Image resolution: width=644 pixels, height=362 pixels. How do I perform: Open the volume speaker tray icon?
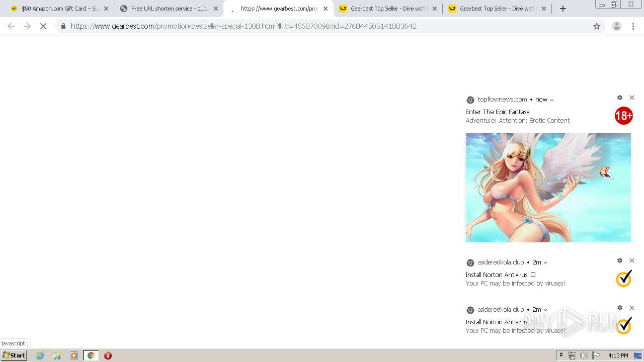(x=584, y=355)
